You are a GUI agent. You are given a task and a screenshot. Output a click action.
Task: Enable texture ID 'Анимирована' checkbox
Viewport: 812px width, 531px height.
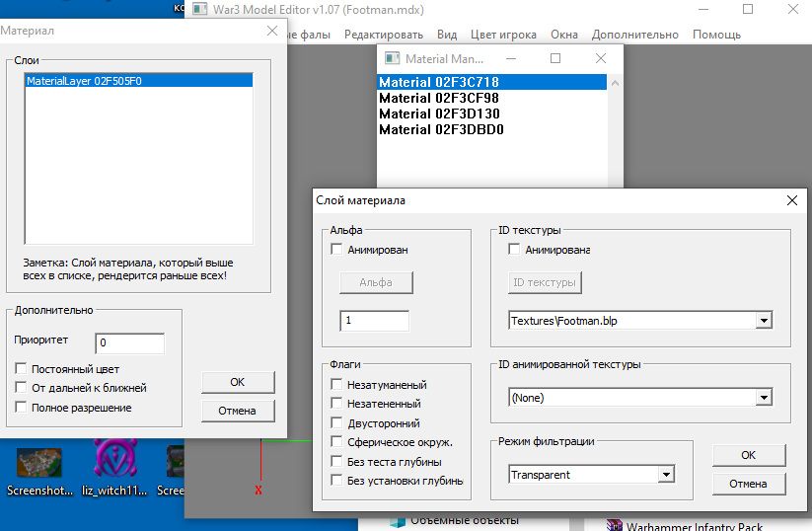click(514, 249)
